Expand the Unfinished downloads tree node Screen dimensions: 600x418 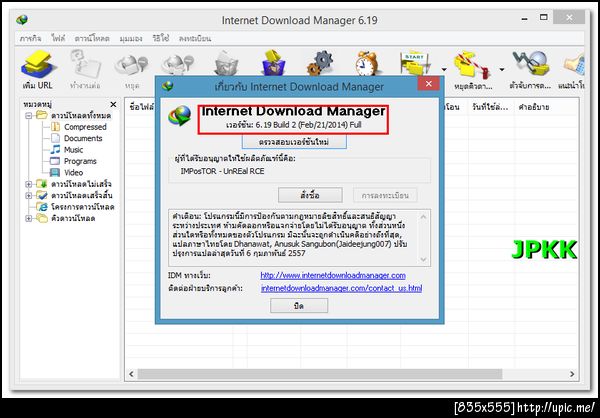click(29, 184)
